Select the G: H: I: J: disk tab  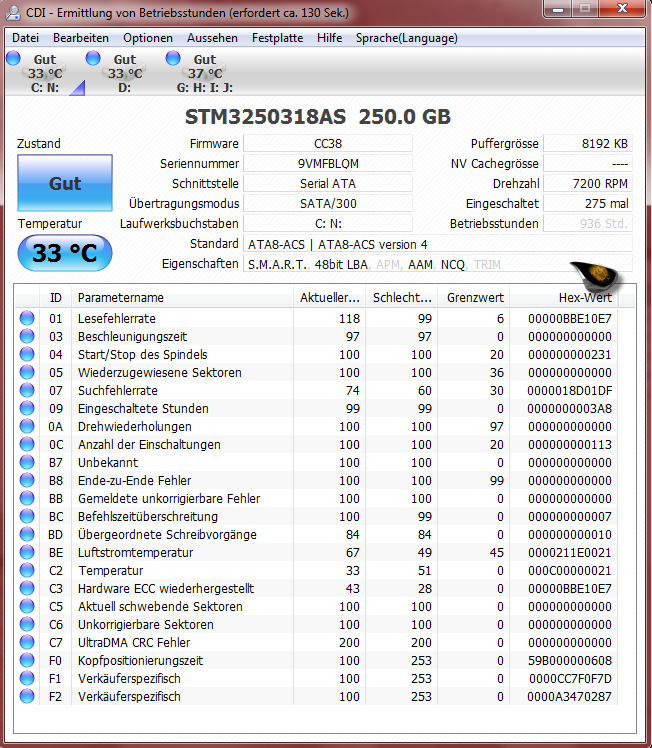click(x=205, y=73)
